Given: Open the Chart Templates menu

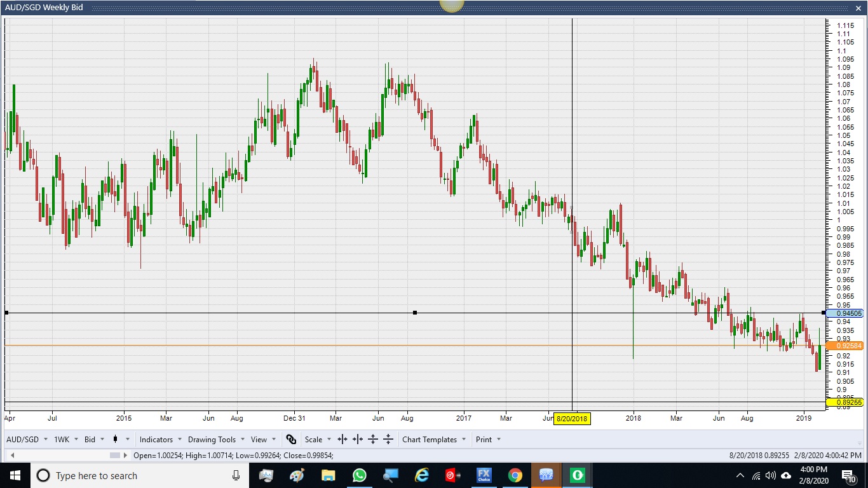Looking at the screenshot, I should 434,439.
